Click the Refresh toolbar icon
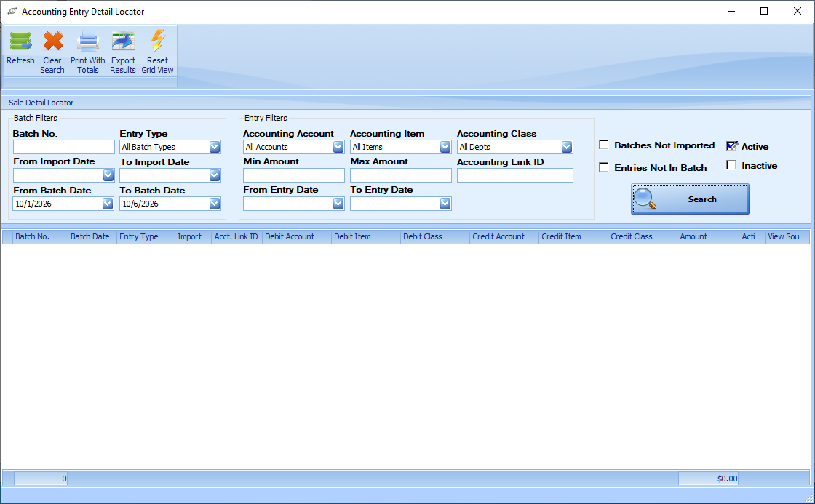This screenshot has width=815, height=504. coord(21,41)
